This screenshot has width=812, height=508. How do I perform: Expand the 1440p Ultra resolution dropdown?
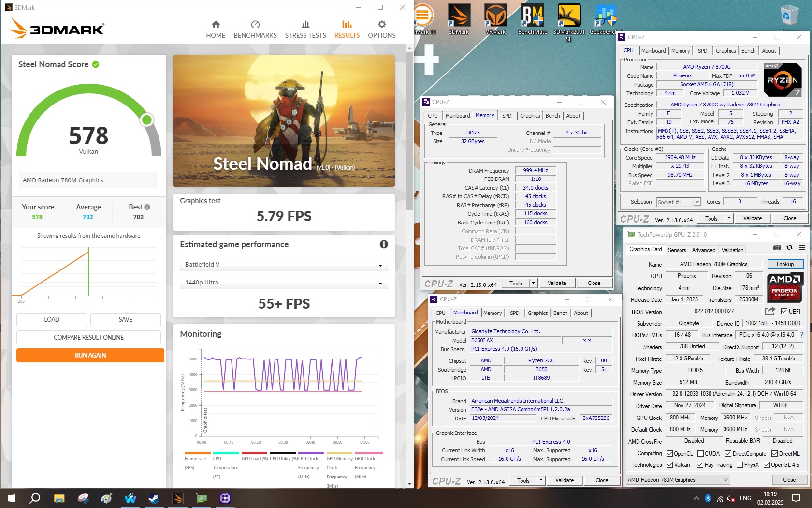coord(284,282)
